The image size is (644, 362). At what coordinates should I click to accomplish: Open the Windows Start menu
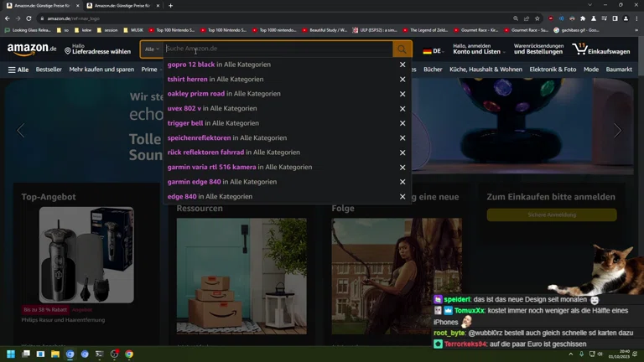(x=11, y=354)
